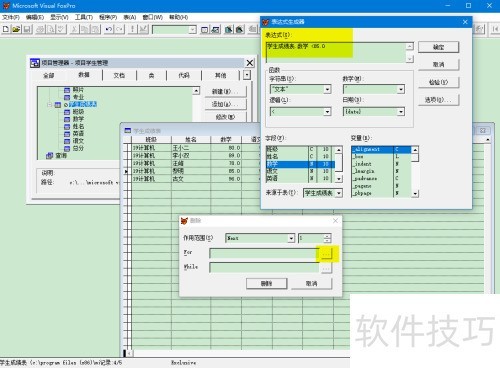Viewport: 500px width, 368px height.
Task: Click the Report wizard toolbar icon
Action: click(240, 30)
